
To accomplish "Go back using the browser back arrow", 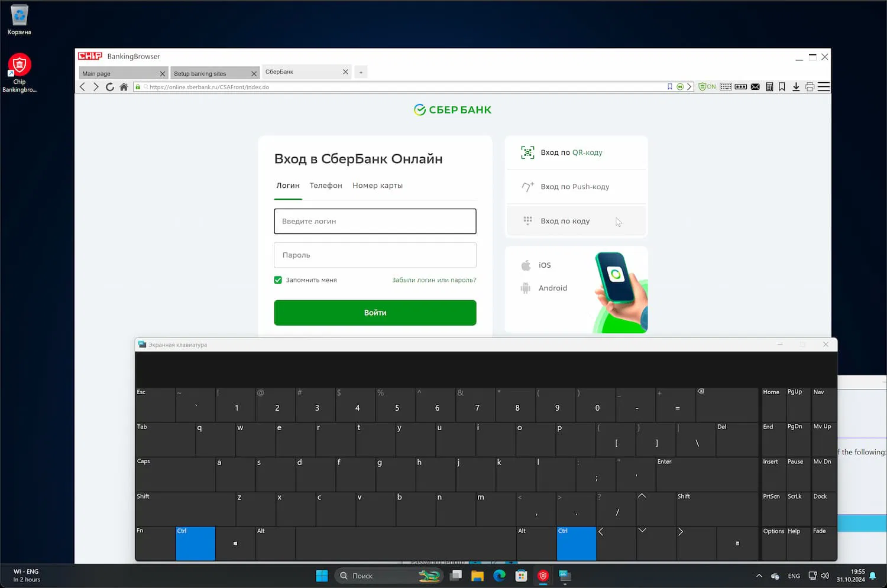I will pos(83,87).
